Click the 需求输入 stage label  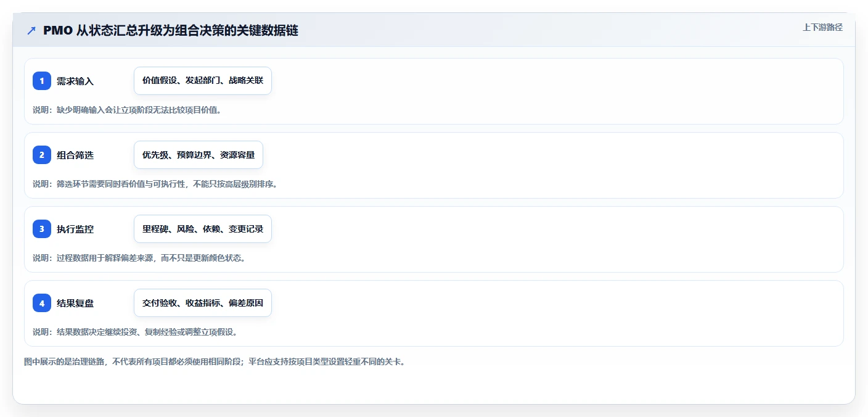[75, 81]
